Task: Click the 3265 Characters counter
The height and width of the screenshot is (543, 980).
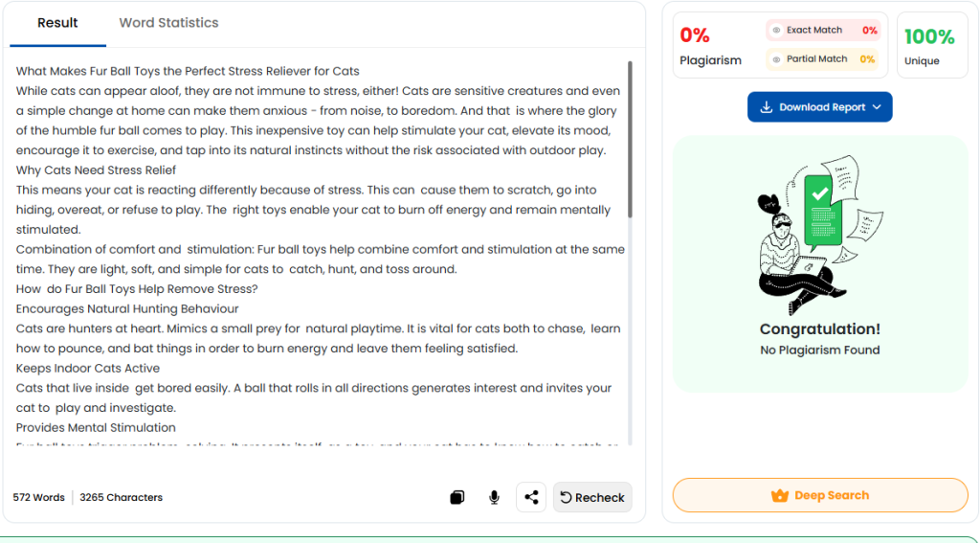Action: (x=121, y=498)
